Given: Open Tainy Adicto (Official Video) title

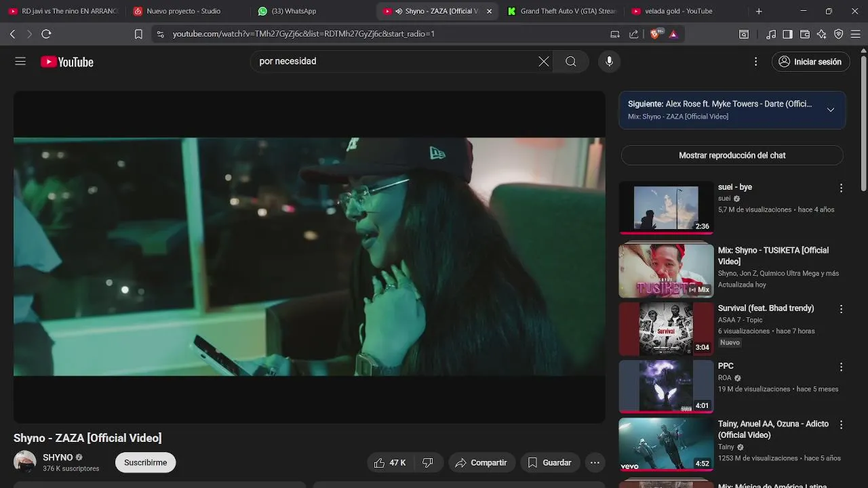Looking at the screenshot, I should click(773, 429).
